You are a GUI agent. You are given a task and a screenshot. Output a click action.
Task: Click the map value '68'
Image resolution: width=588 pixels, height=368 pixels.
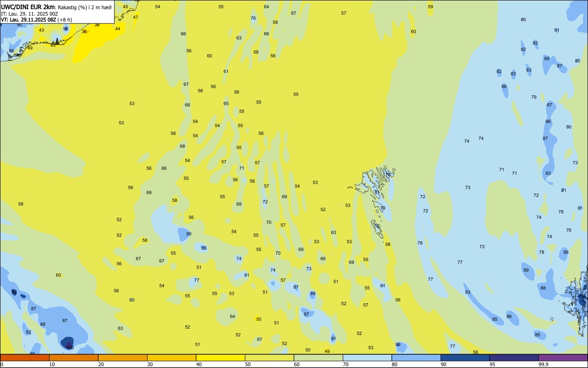click(x=182, y=146)
